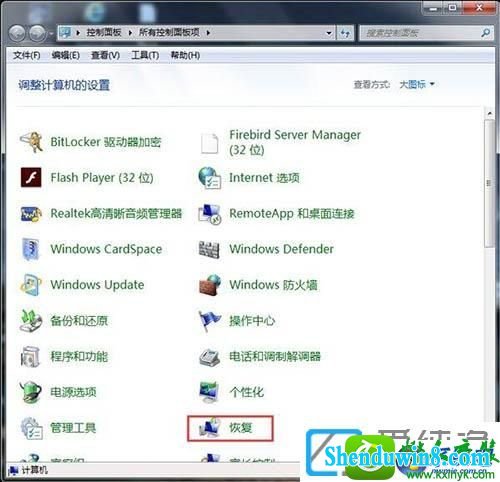Open the Firebird Server Manager (32 位) link
The height and width of the screenshot is (482, 500).
pos(295,142)
